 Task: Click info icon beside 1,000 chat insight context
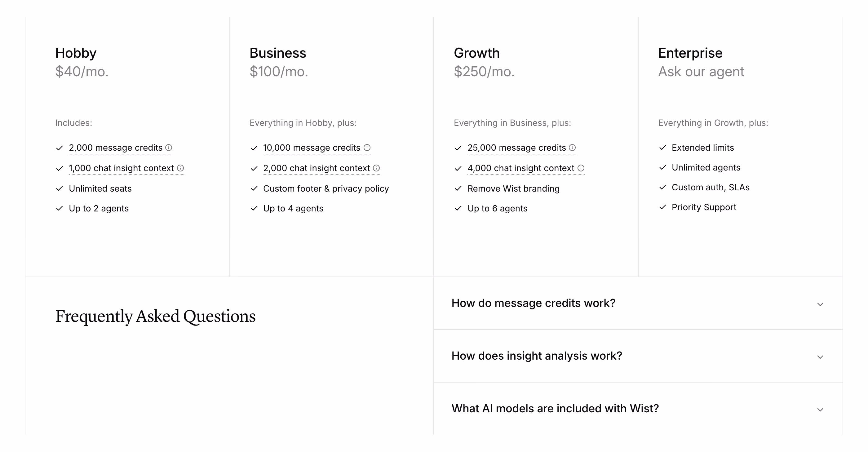181,168
